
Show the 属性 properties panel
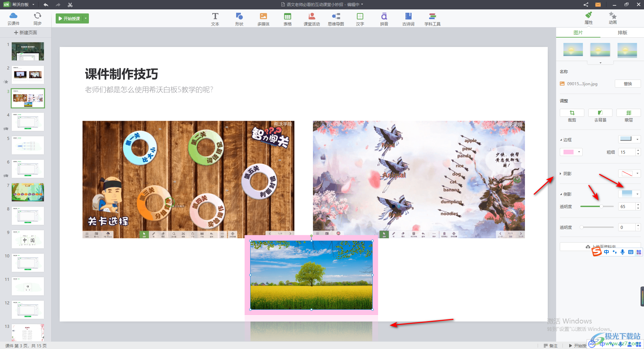[589, 18]
